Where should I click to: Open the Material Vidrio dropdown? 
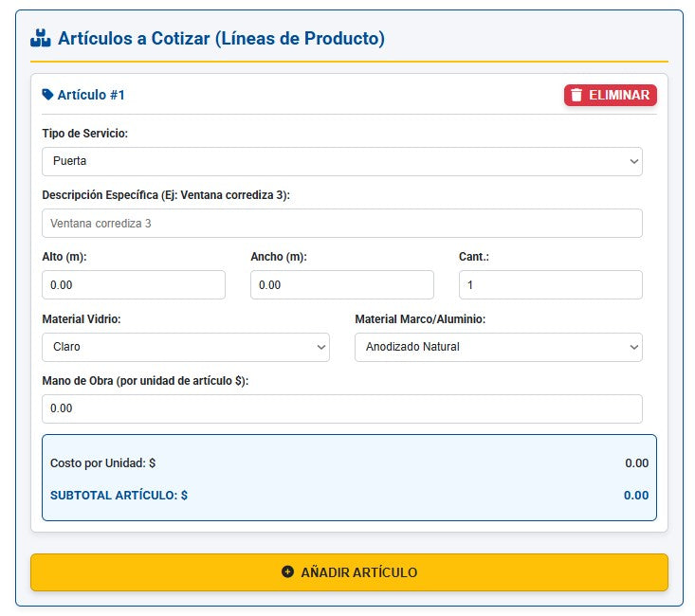(x=186, y=347)
